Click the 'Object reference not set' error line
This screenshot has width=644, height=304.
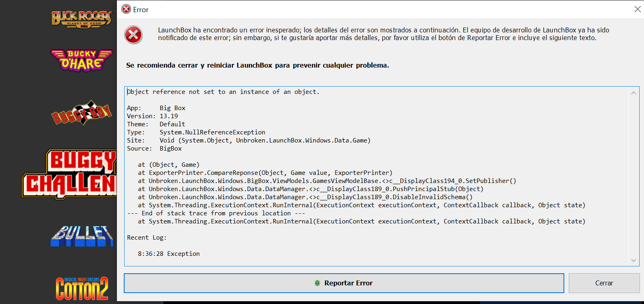[x=223, y=92]
